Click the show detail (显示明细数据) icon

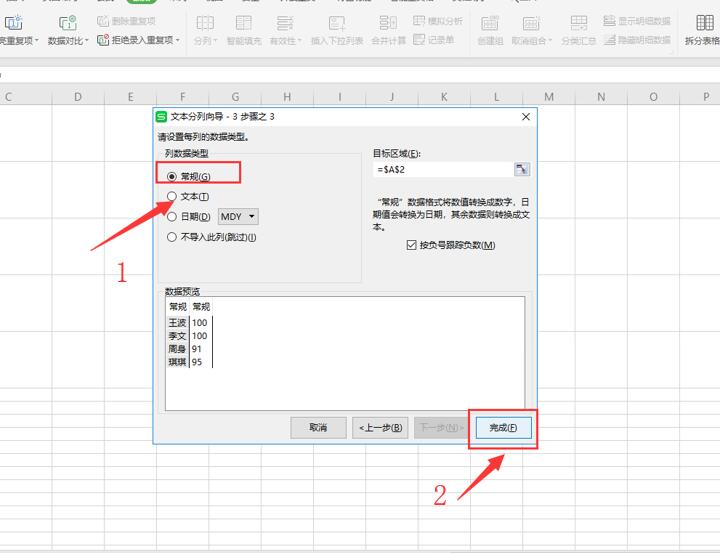(x=609, y=20)
